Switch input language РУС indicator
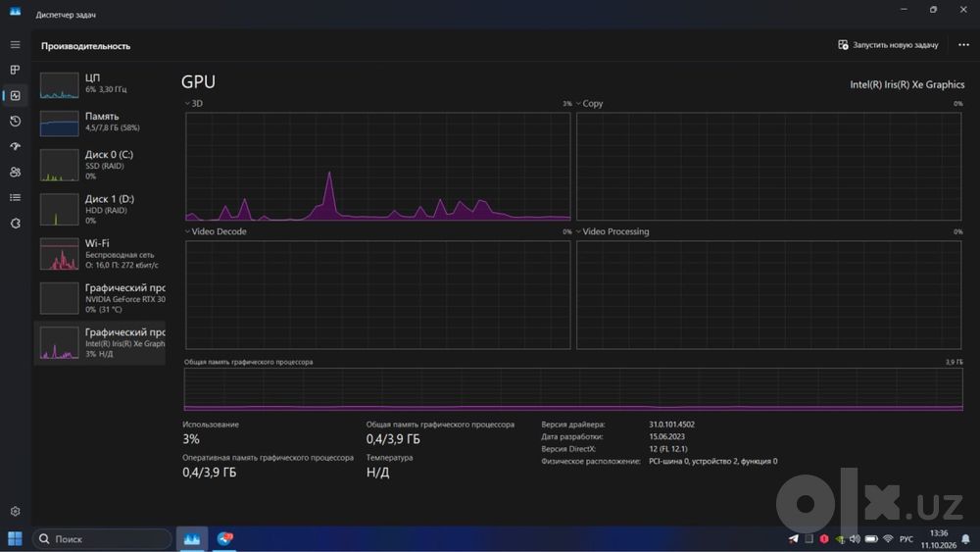 906,539
